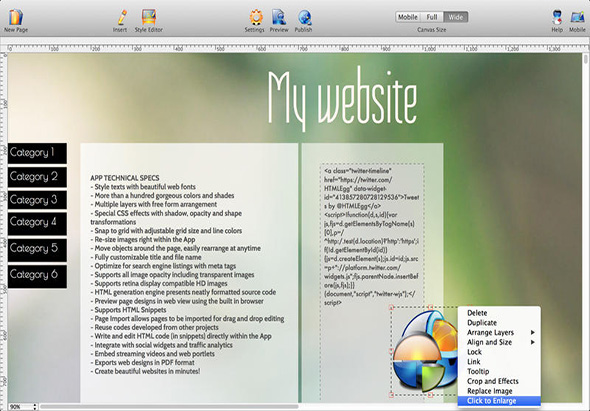The image size is (590, 411).
Task: Expand Align and Size submenu
Action: click(x=499, y=342)
